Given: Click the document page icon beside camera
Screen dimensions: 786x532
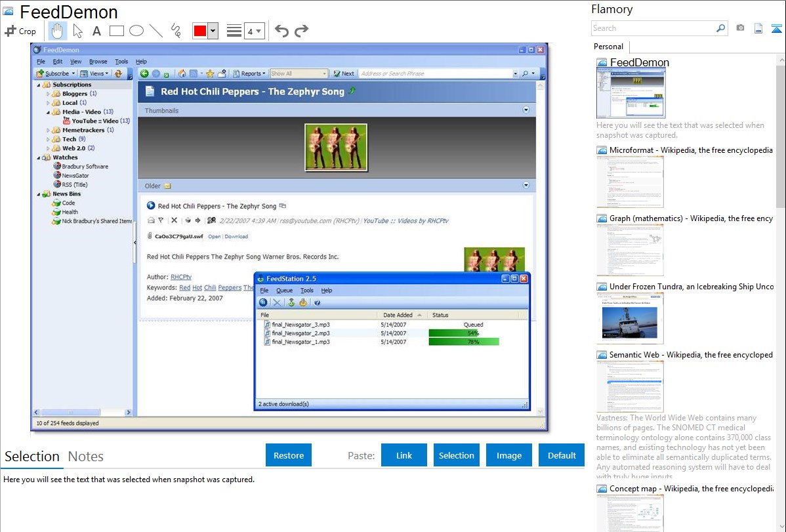Looking at the screenshot, I should [x=758, y=29].
